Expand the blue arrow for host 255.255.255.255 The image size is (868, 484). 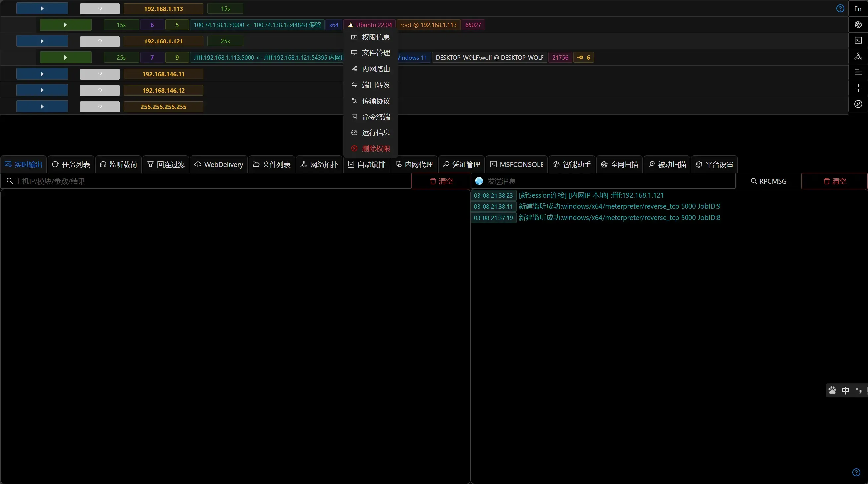coord(42,107)
